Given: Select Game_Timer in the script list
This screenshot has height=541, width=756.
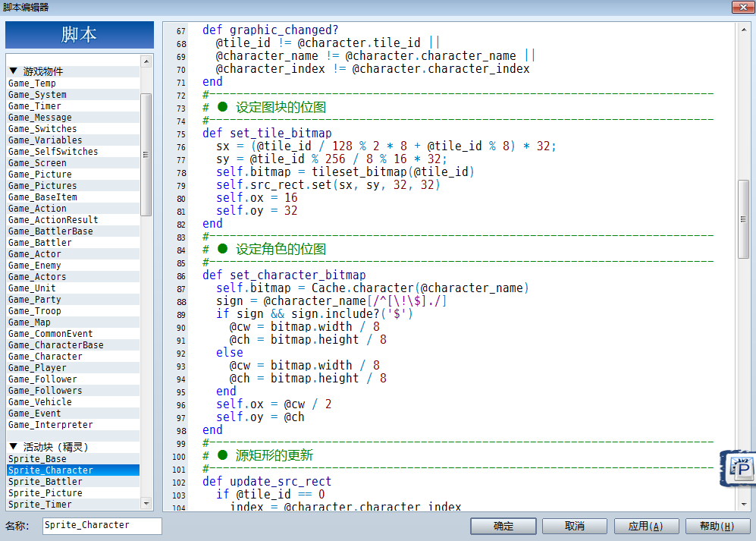Looking at the screenshot, I should tap(74, 106).
